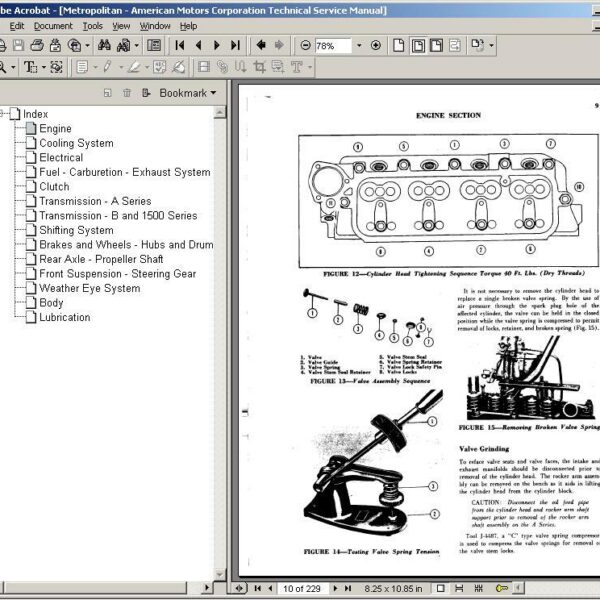Go to the next page using toolbar arrow
This screenshot has width=600, height=600.
tap(217, 45)
